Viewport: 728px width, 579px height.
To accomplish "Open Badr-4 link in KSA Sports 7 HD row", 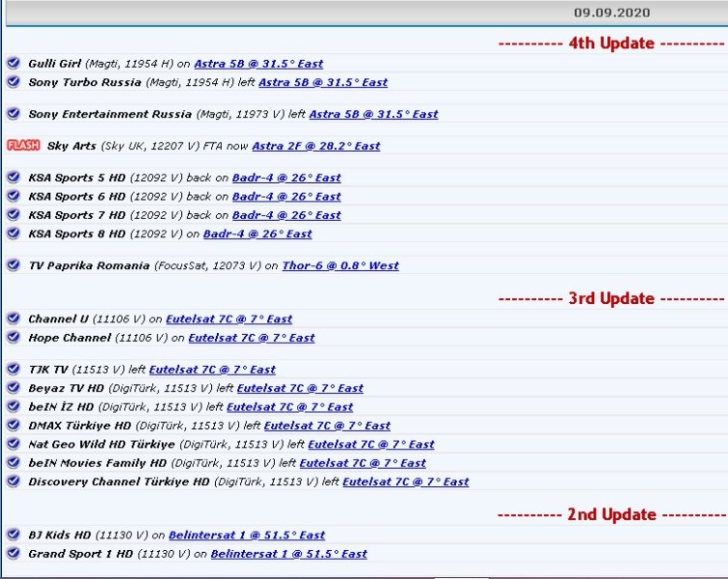I will point(286,215).
